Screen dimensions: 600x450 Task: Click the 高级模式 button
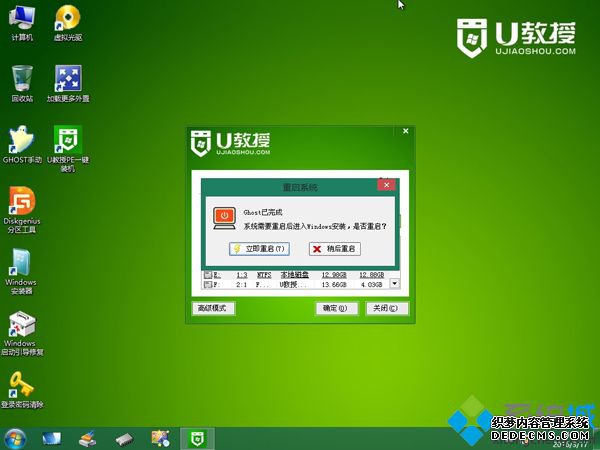pyautogui.click(x=213, y=308)
